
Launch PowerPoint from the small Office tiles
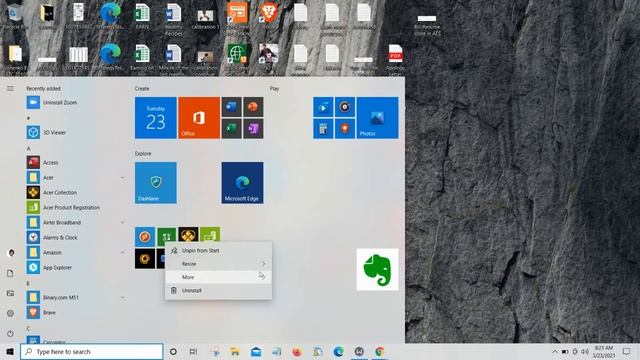click(253, 107)
